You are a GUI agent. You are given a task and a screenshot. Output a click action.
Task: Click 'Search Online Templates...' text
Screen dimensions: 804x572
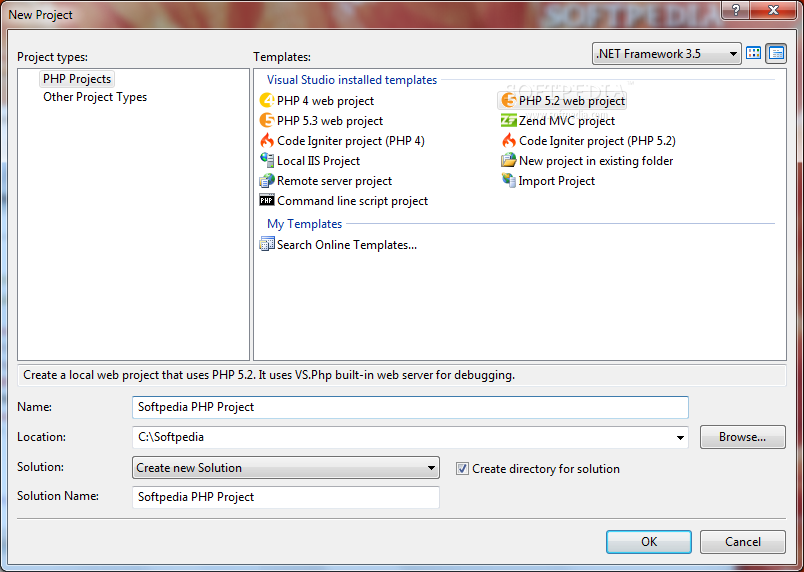(x=347, y=245)
